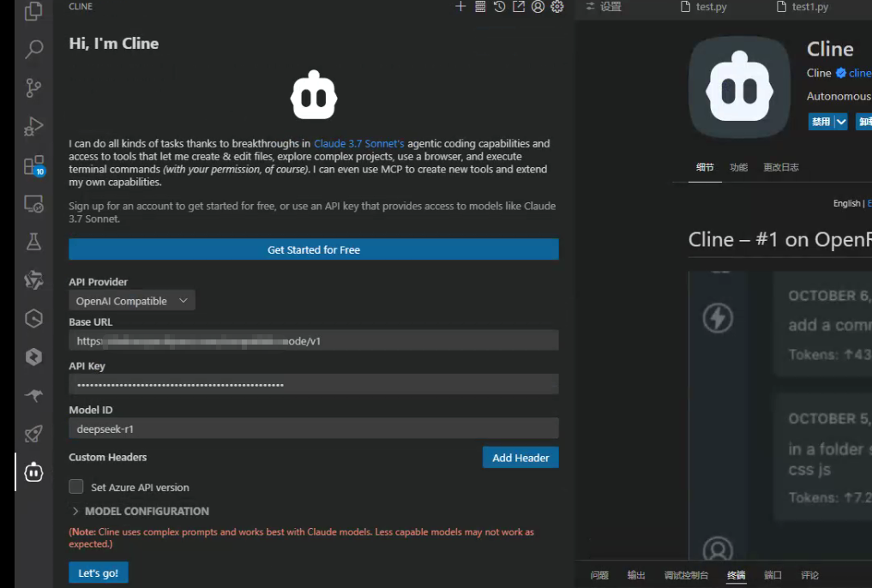The image size is (872, 588).
Task: Click the Add Header button
Action: coord(520,458)
